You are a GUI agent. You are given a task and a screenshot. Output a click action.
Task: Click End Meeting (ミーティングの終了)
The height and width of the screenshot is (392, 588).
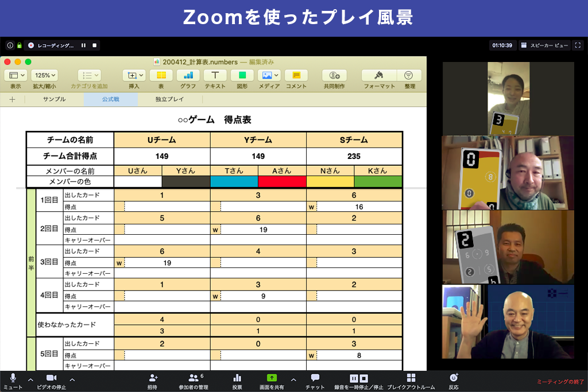560,382
